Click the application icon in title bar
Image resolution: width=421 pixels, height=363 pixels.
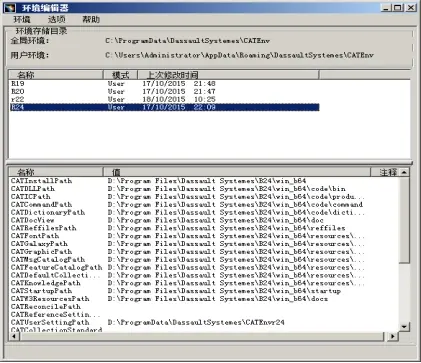10,7
